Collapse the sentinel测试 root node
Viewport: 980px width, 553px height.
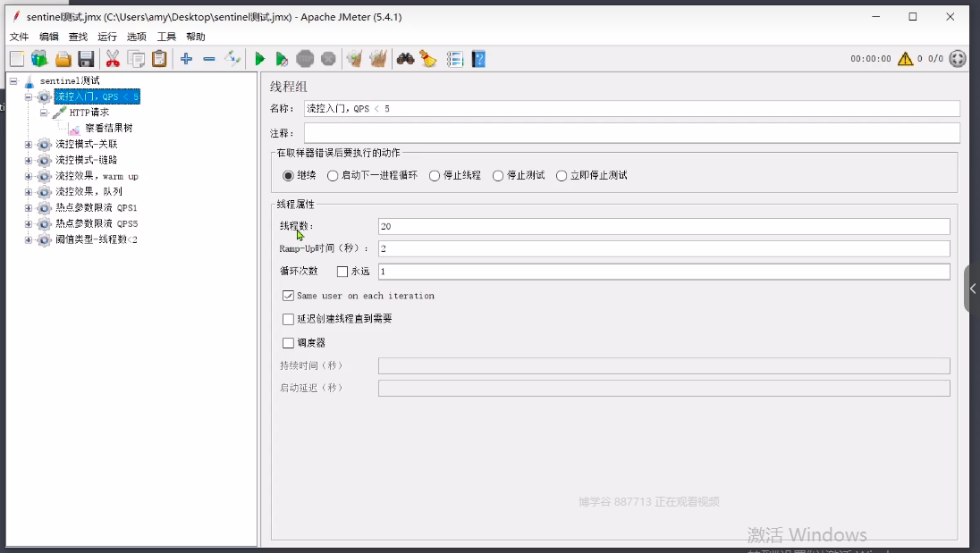pos(13,81)
